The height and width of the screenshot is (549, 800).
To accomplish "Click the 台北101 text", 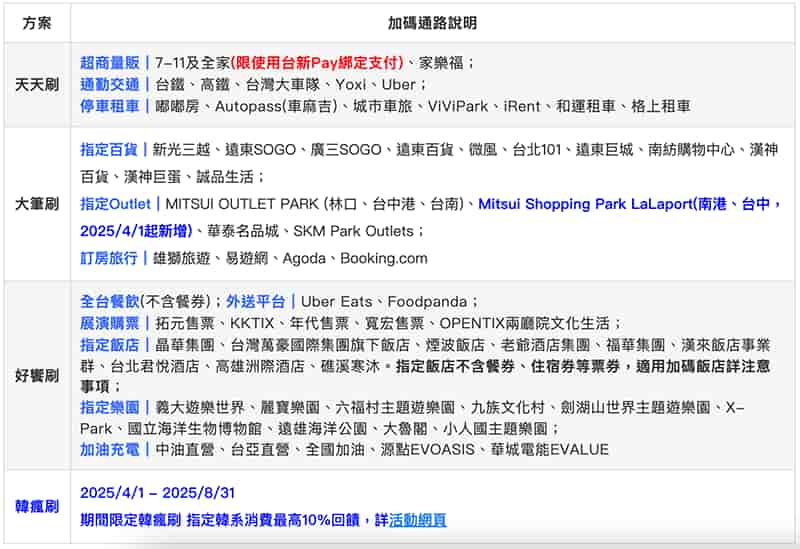I will point(536,149).
